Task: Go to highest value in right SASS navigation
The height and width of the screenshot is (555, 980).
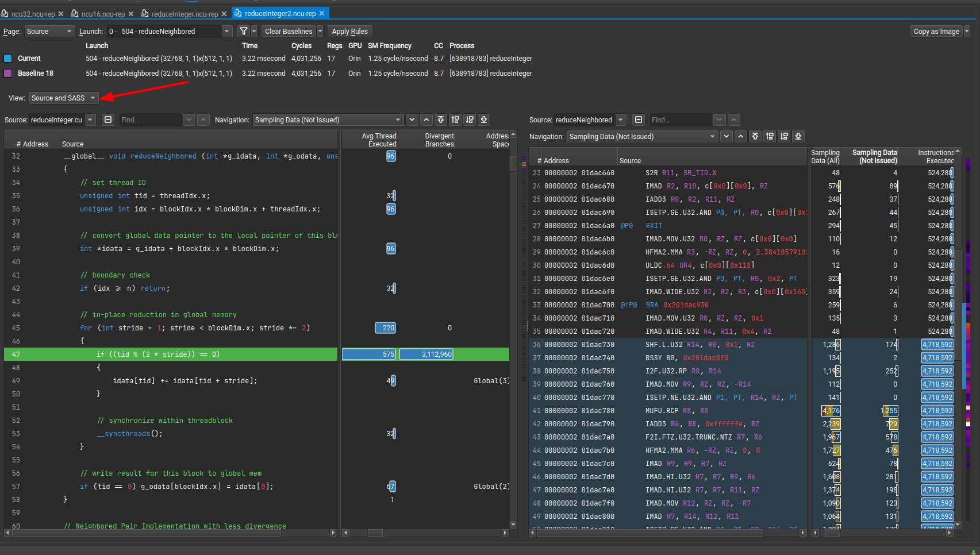Action: tap(755, 136)
